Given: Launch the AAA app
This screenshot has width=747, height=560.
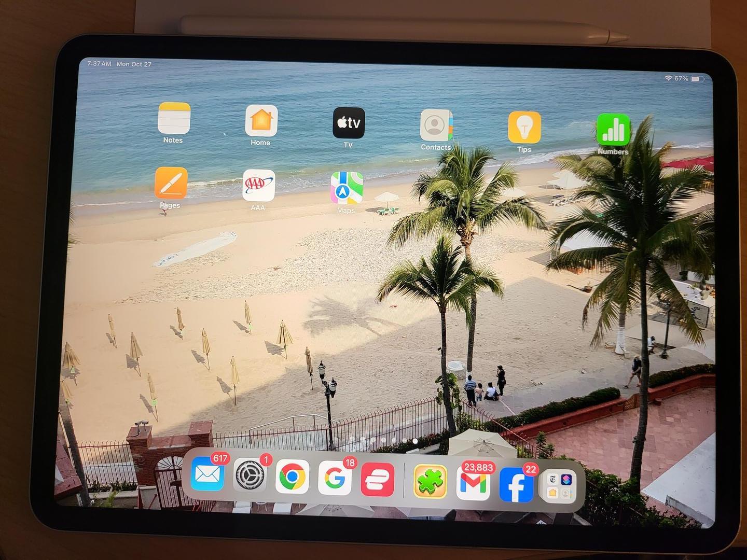Looking at the screenshot, I should (x=258, y=186).
